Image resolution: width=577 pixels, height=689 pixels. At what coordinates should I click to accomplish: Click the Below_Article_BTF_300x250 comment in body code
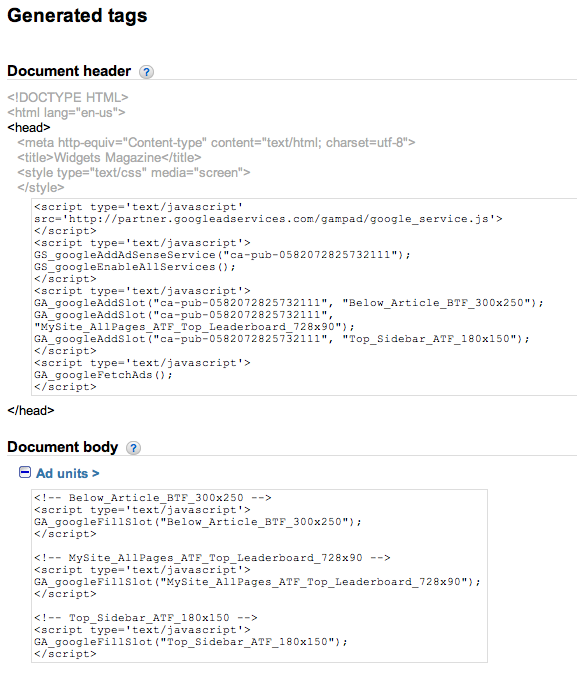coord(152,498)
